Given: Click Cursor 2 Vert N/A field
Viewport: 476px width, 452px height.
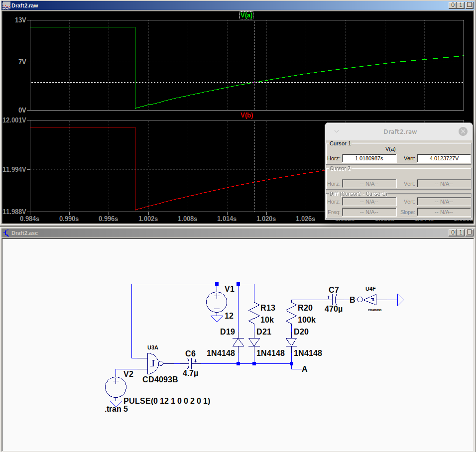Looking at the screenshot, I should click(x=444, y=184).
